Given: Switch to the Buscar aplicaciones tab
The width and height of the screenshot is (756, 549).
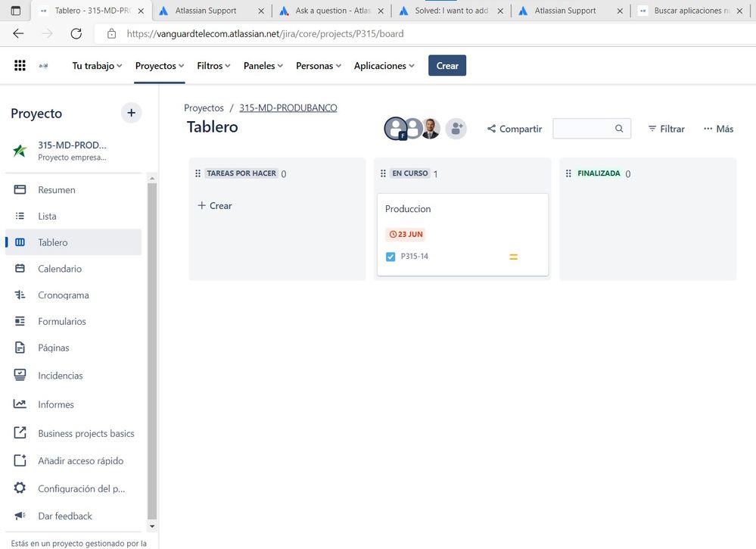Looking at the screenshot, I should [x=692, y=11].
